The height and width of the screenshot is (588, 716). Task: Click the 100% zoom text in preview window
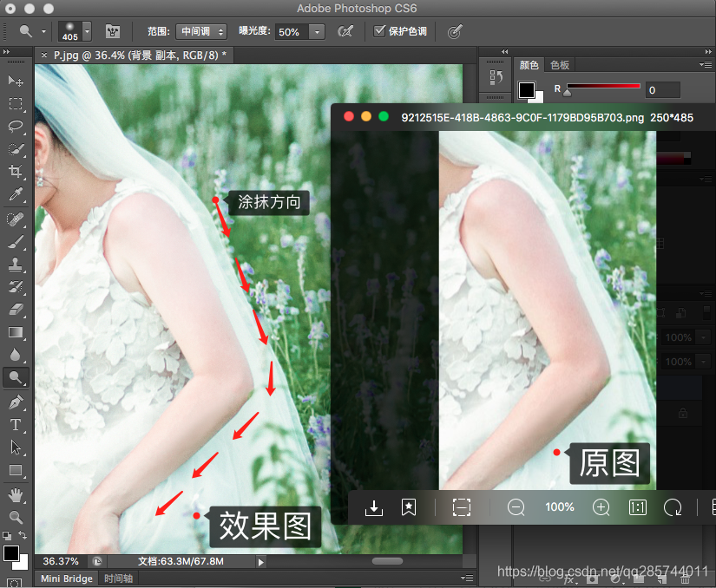coord(560,507)
